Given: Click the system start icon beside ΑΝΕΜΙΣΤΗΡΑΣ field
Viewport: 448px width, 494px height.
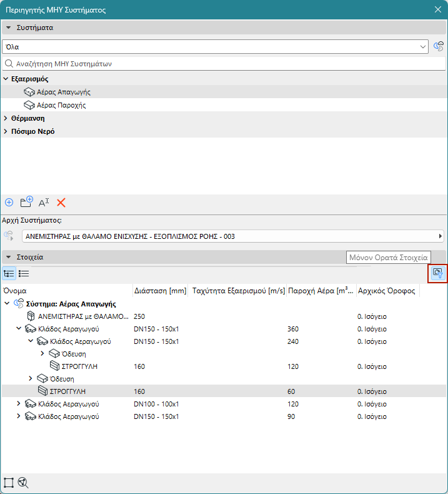Looking at the screenshot, I should (x=9, y=236).
